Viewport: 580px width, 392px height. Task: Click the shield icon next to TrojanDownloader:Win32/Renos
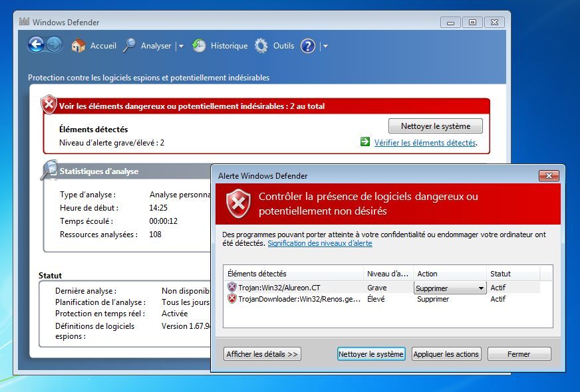(x=232, y=298)
